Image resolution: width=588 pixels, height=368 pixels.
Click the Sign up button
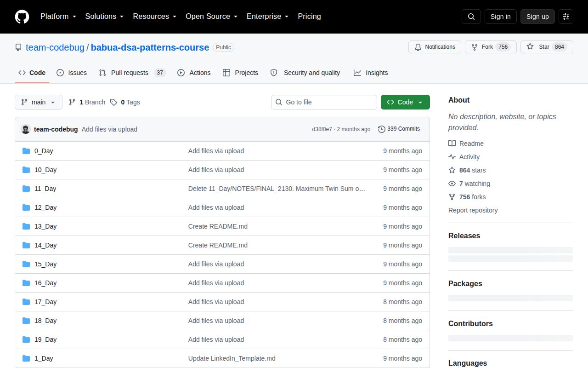coord(537,17)
